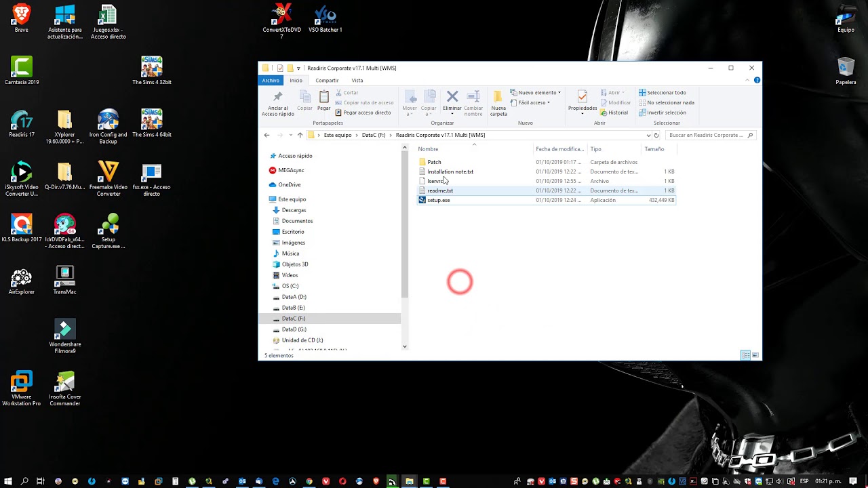
Task: Click DataC (F:) in address breadcrumb
Action: click(374, 135)
